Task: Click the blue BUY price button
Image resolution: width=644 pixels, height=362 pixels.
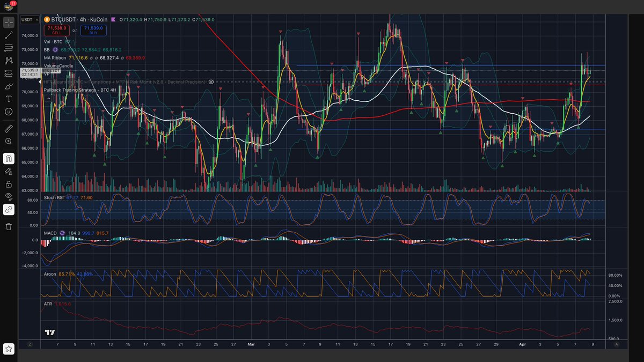Action: coord(93,29)
